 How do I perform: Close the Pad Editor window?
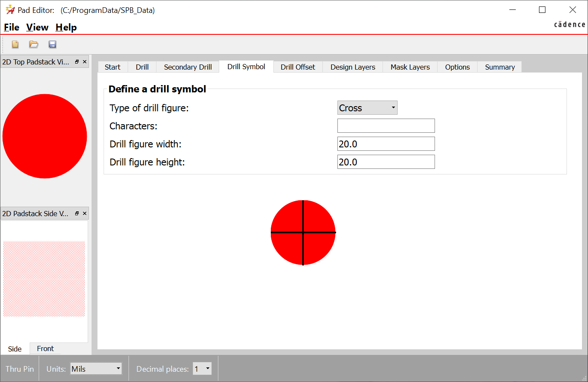click(x=573, y=10)
